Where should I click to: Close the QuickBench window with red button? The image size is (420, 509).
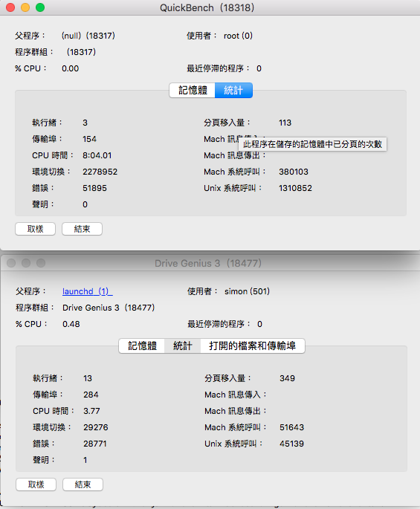pos(10,7)
